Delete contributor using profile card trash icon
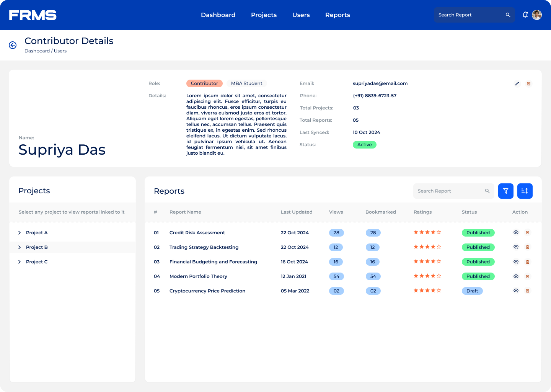The width and height of the screenshot is (551, 392). (x=529, y=83)
